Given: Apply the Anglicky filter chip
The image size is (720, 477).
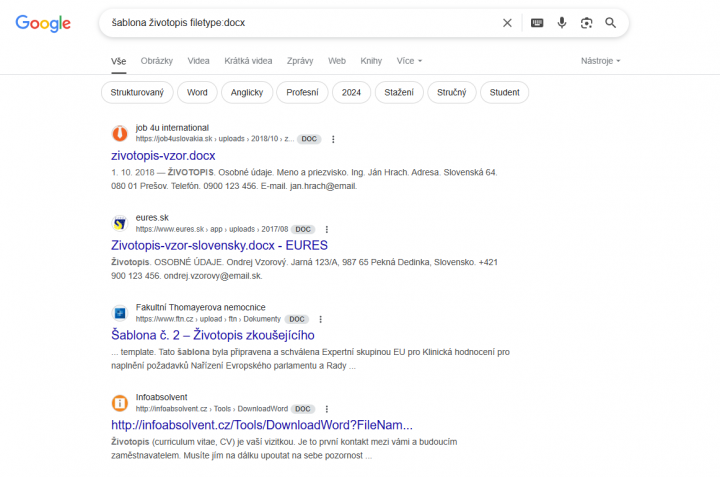Looking at the screenshot, I should tap(247, 92).
